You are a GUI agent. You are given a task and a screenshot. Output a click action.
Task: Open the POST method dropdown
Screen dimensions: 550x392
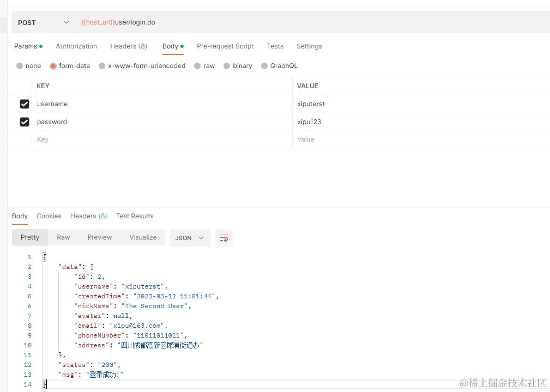click(x=44, y=22)
